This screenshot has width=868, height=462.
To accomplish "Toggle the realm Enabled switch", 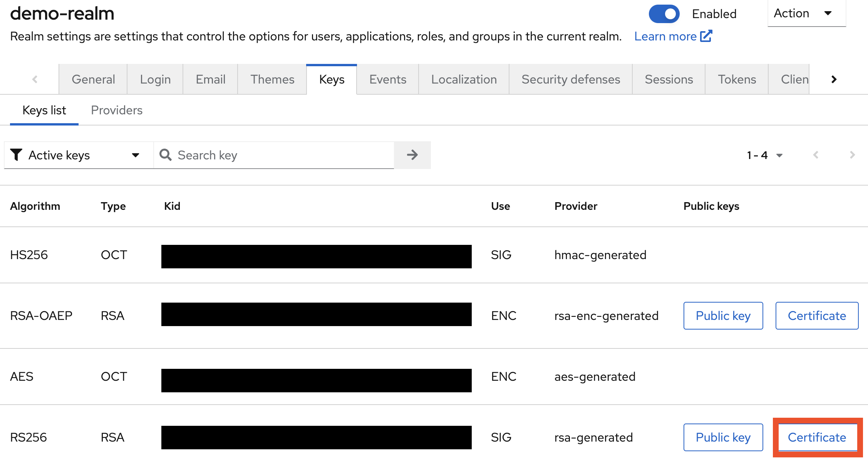I will pos(664,14).
